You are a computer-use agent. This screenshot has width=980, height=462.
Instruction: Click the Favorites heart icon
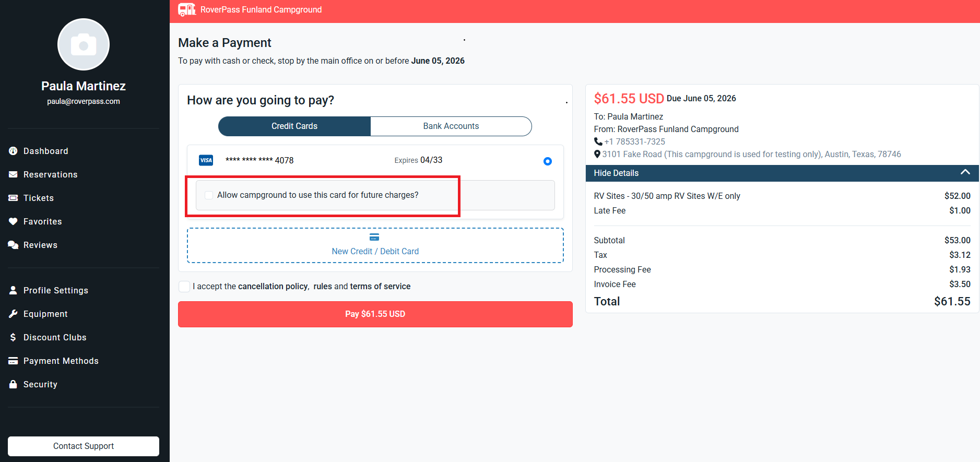[13, 221]
